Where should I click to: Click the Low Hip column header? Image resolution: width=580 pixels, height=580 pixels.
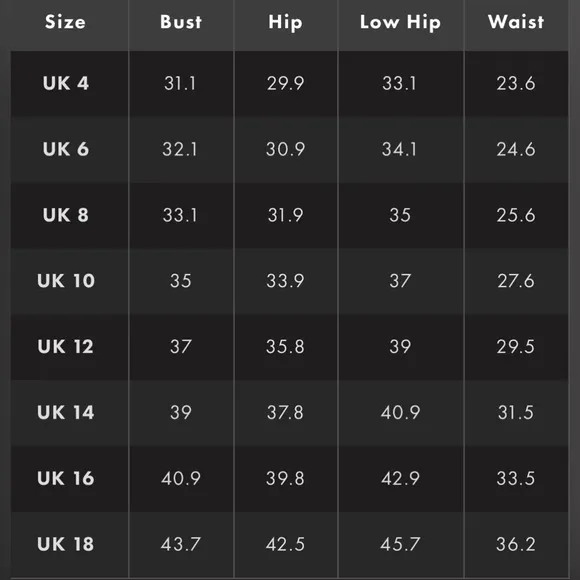(400, 23)
